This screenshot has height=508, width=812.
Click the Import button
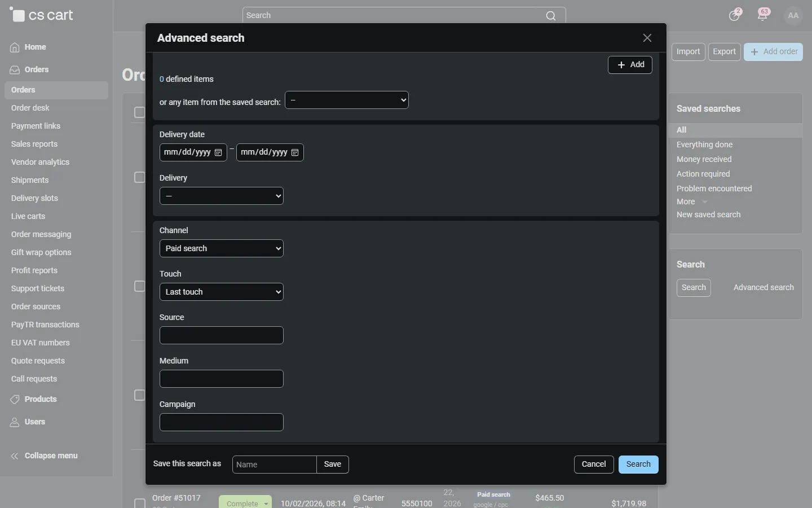pyautogui.click(x=689, y=52)
